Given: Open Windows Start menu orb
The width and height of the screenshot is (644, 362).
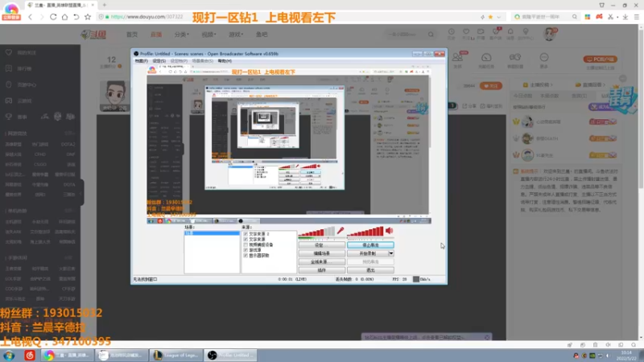Looking at the screenshot, I should point(9,355).
